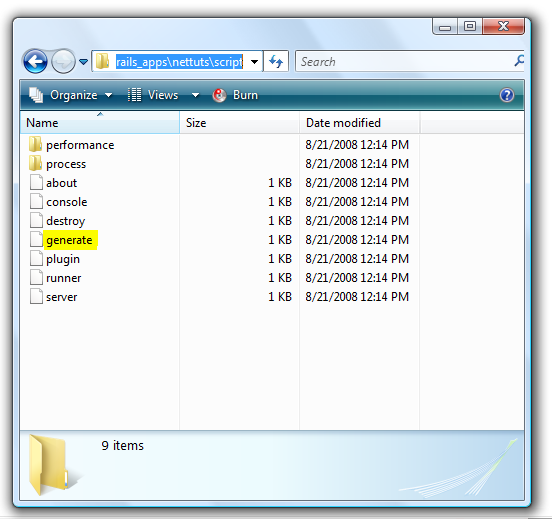552x519 pixels.
Task: Sort by Date modified column header
Action: click(359, 123)
